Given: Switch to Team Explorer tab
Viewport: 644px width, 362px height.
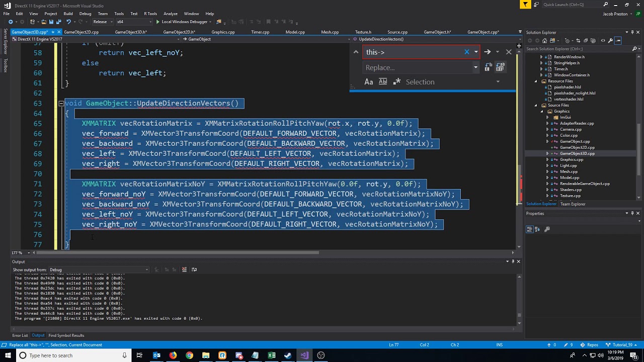Looking at the screenshot, I should 573,204.
